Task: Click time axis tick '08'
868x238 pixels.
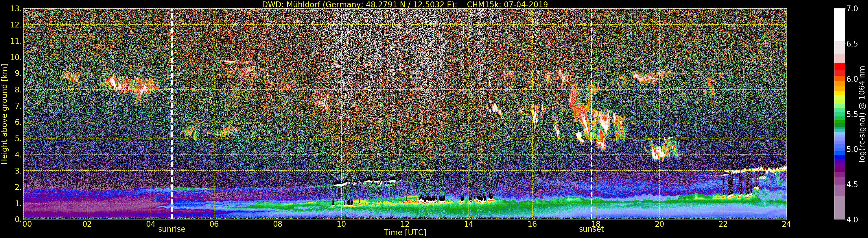Action: tap(278, 224)
